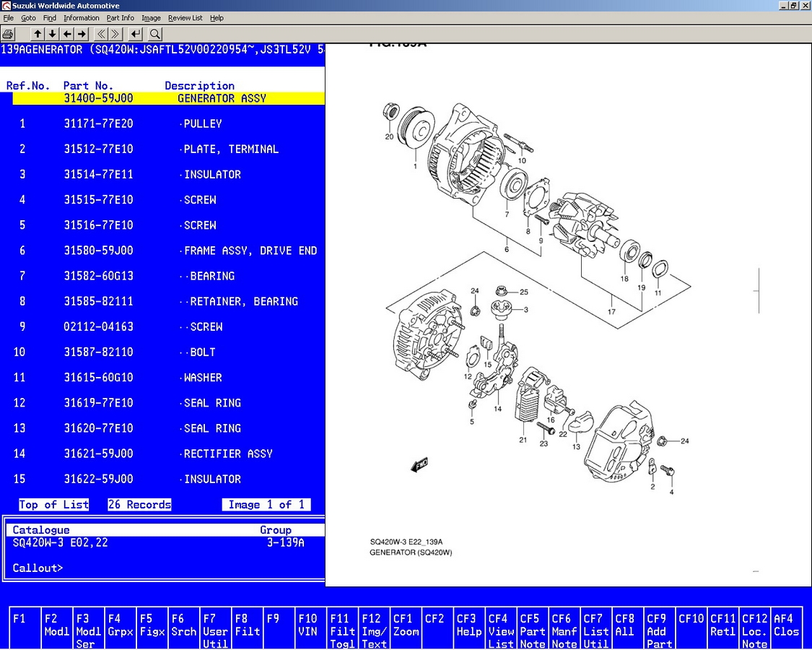Click the right arrow toolbar button

(x=82, y=34)
